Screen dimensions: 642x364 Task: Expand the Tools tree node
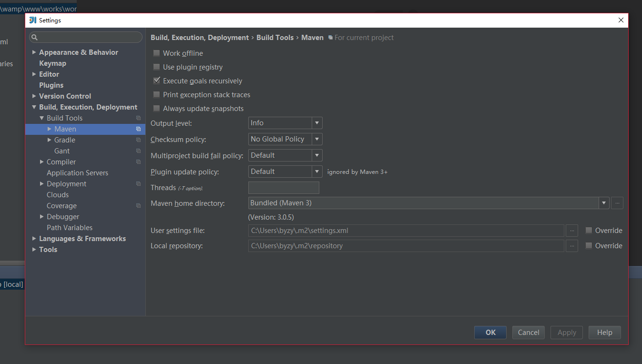pos(34,250)
